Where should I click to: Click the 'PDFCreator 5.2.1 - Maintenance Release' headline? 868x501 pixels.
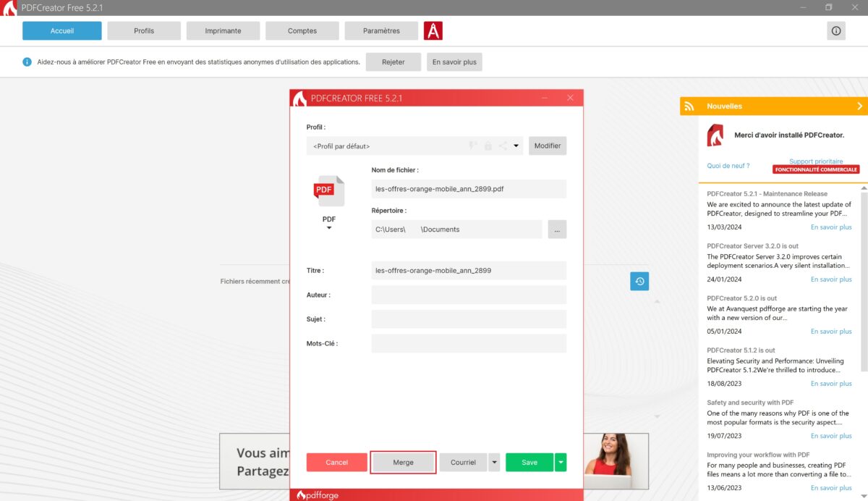point(767,194)
